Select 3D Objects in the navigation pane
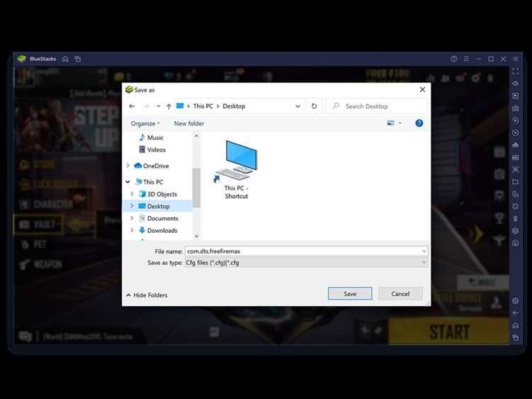 (157, 194)
